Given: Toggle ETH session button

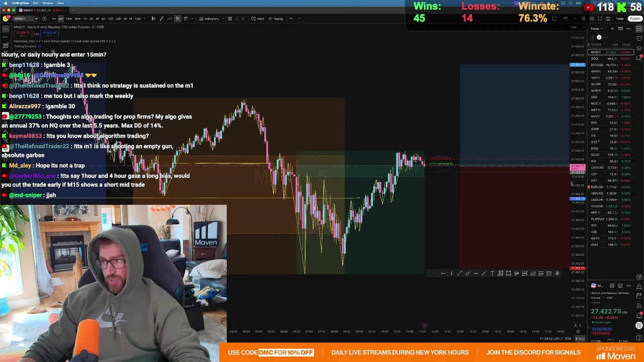Looking at the screenshot, I should coord(568,338).
